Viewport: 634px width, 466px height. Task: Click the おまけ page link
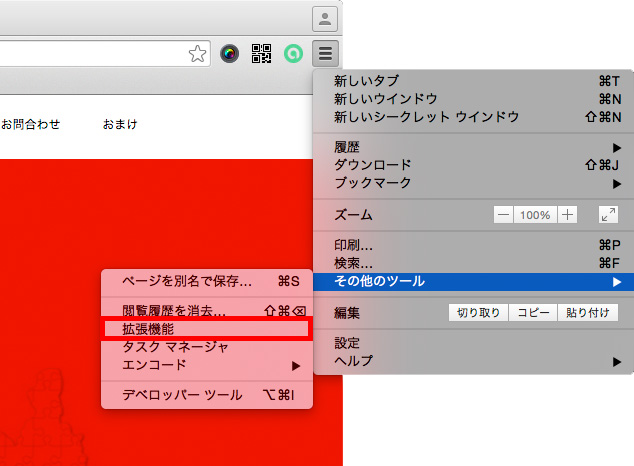[x=120, y=124]
